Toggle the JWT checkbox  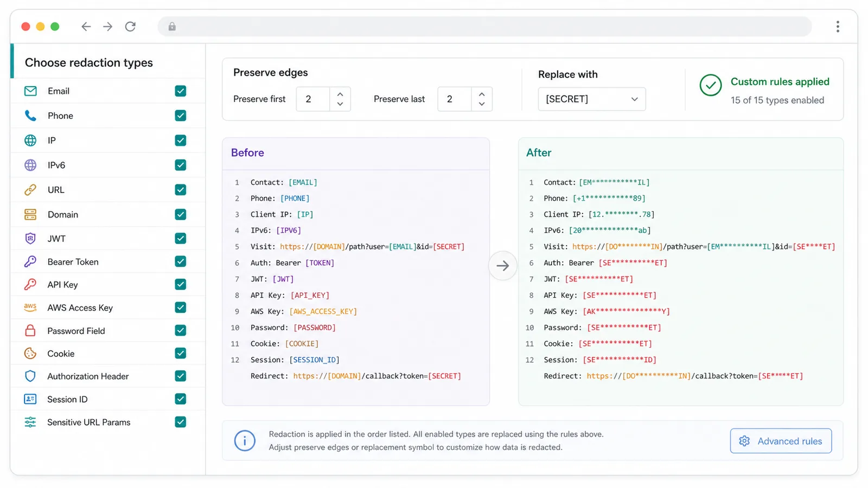point(181,238)
